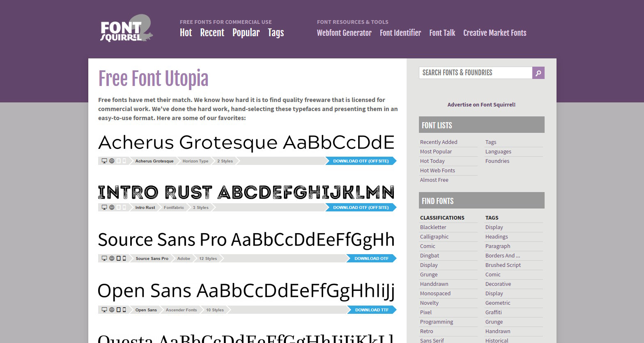Click the web globe icon for Intro Rust
Viewport: 644px width, 343px height.
[x=112, y=207]
